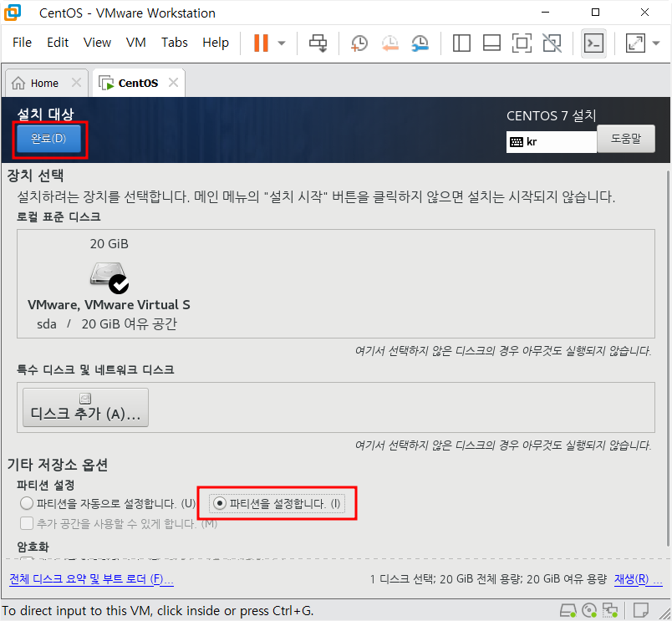Viewport: 672px width, 621px height.
Task: Open the Help menu
Action: tap(216, 43)
